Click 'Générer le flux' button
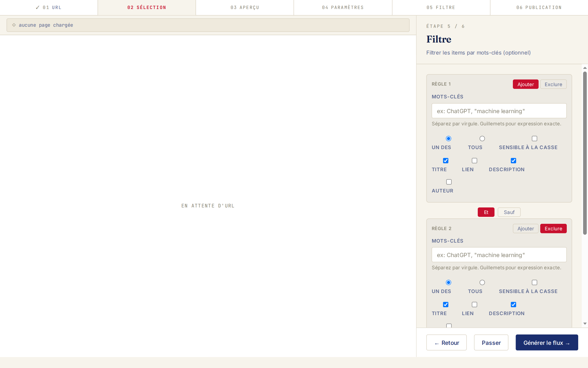The width and height of the screenshot is (588, 368). pyautogui.click(x=547, y=342)
